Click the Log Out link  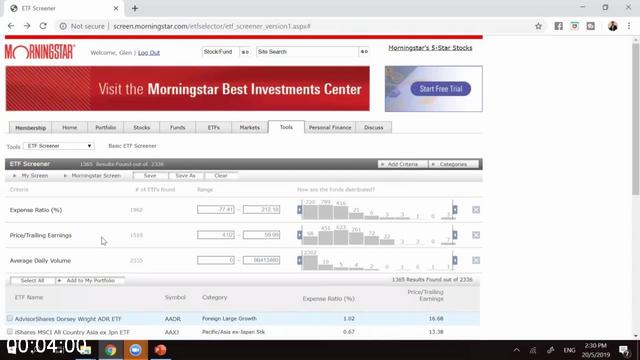point(149,53)
